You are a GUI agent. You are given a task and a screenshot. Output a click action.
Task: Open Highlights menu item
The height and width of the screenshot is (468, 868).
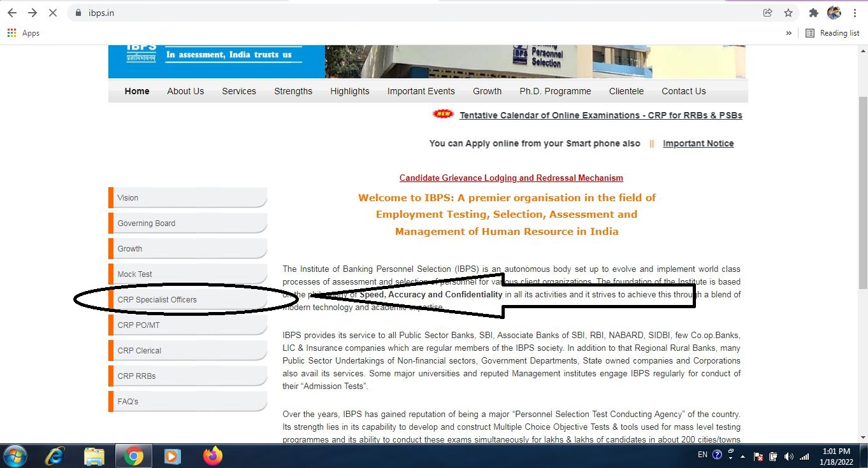[350, 91]
